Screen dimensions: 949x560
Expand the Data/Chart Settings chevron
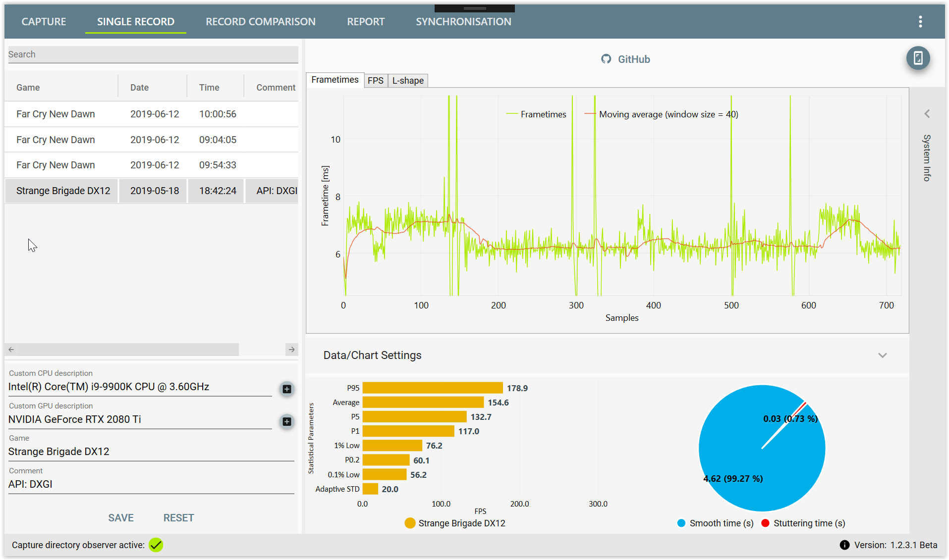click(x=882, y=355)
